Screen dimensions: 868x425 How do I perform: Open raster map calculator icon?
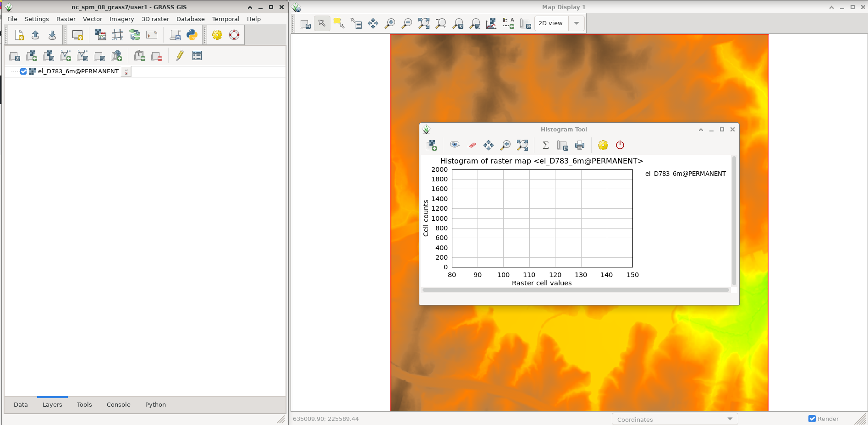pos(100,35)
